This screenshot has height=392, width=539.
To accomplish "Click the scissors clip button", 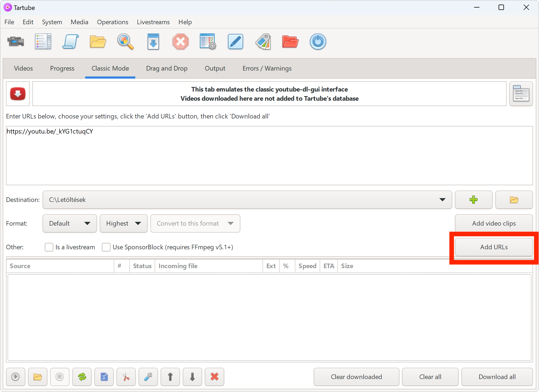I will point(126,377).
